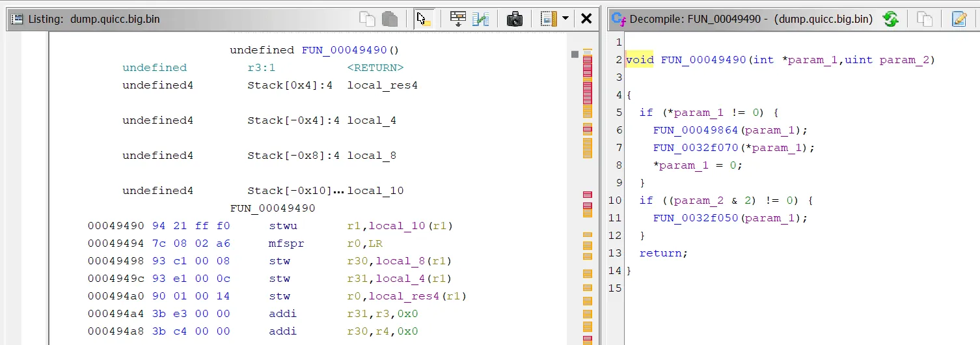Click the Copy icon in Decompile toolbar
This screenshot has height=345, width=980.
pos(925,19)
